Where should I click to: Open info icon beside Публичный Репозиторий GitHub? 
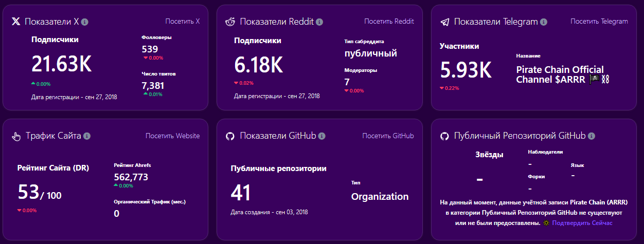click(592, 136)
